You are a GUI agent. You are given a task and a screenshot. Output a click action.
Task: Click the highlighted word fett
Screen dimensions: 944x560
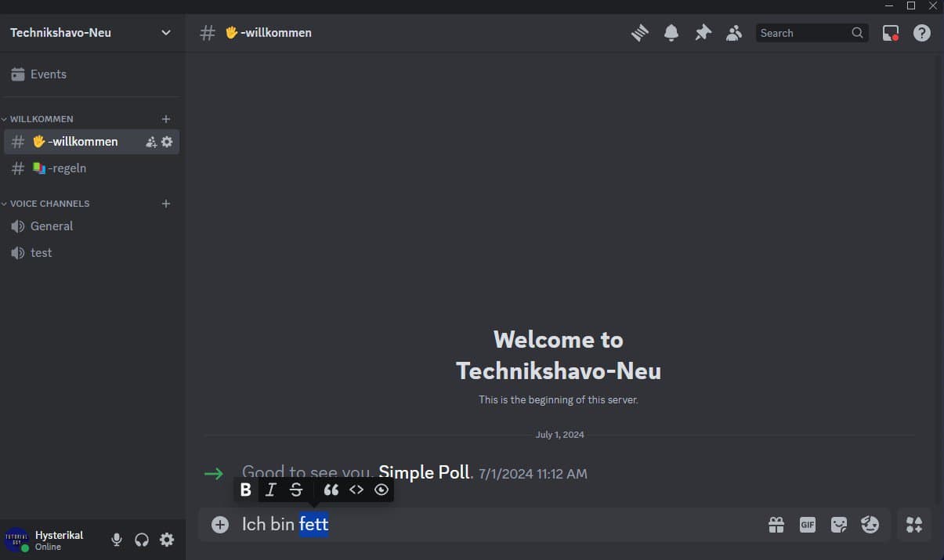[x=313, y=525]
